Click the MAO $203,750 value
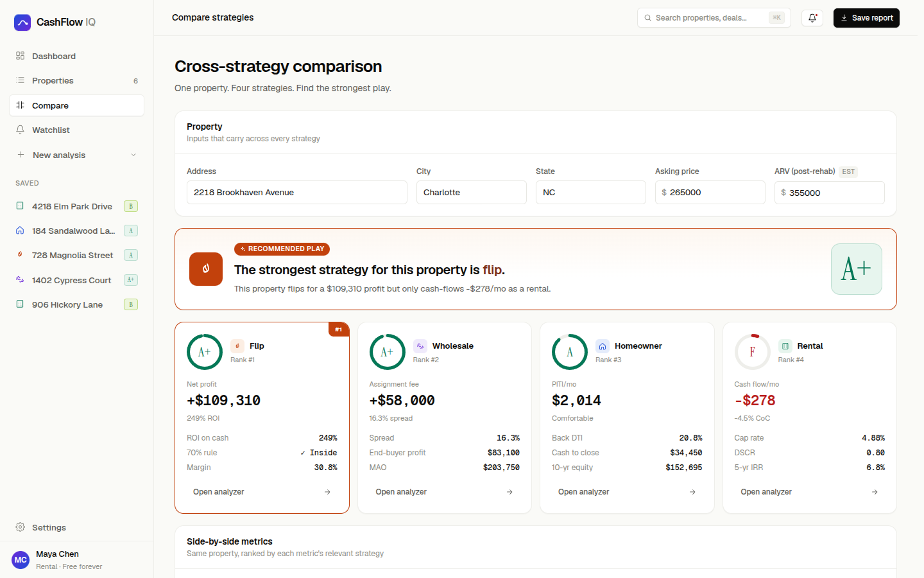 coord(501,468)
